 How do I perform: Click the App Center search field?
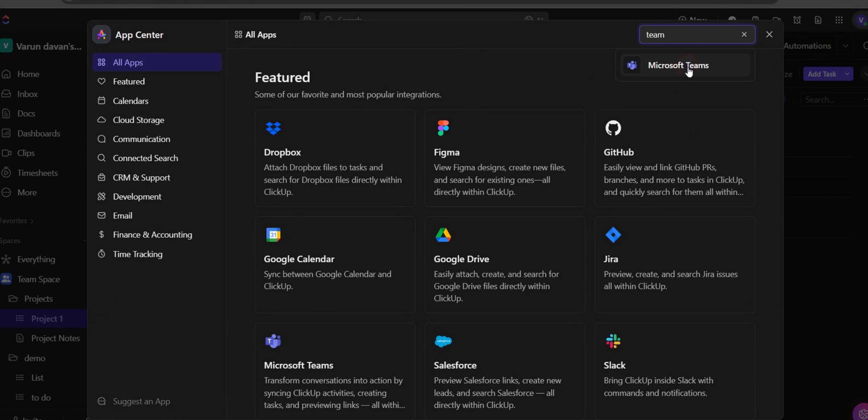point(688,34)
